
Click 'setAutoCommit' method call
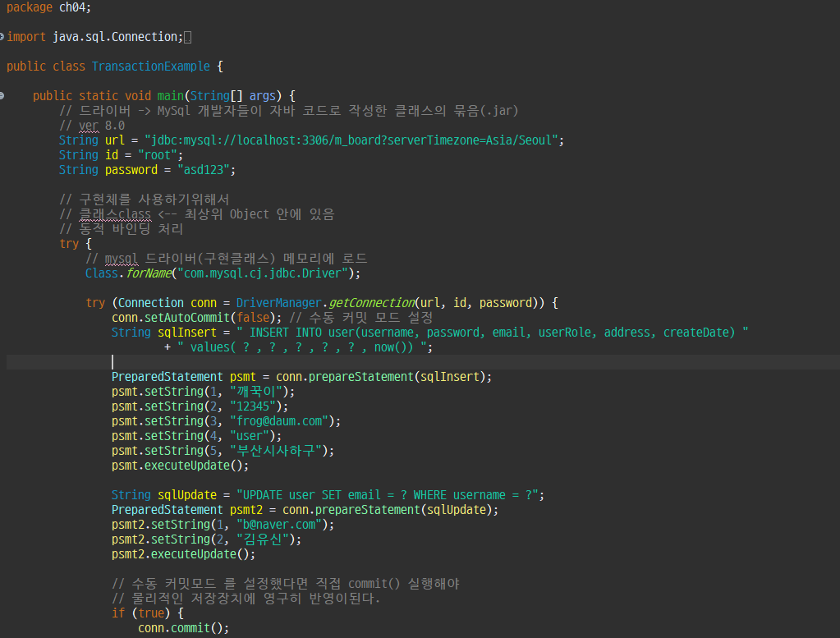tap(187, 318)
